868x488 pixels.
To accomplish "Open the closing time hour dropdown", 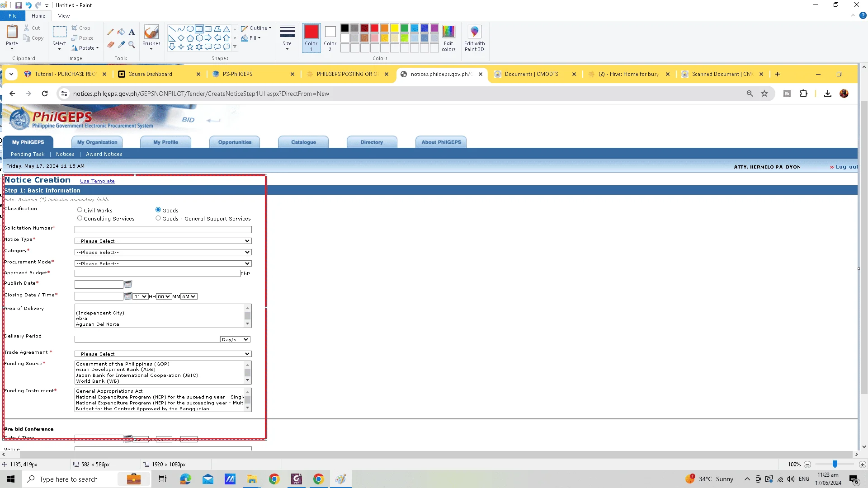I will click(141, 296).
